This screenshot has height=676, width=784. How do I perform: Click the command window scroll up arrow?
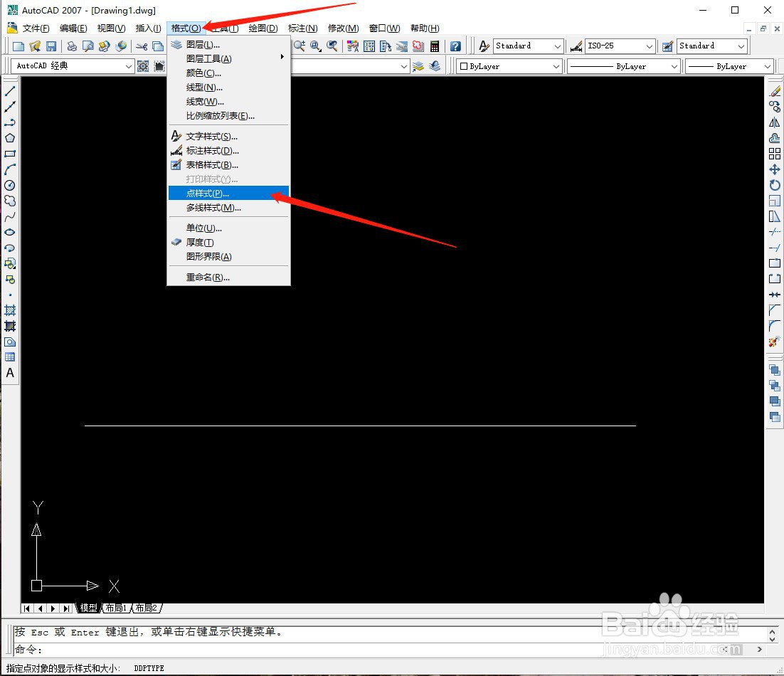tap(772, 631)
